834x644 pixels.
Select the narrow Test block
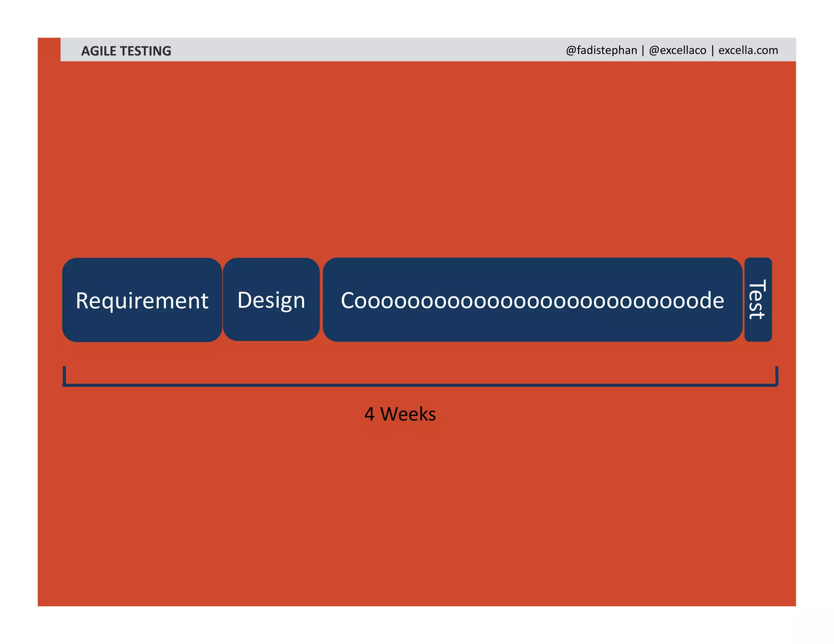click(x=758, y=300)
